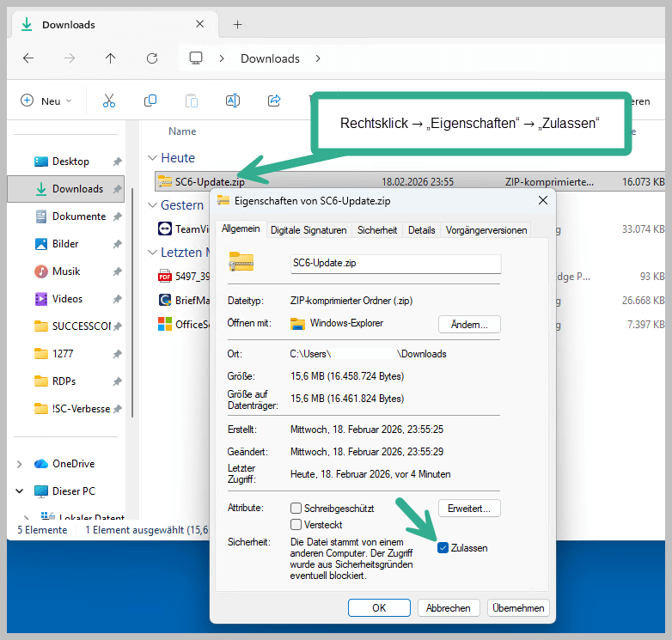Edit the SC6-Update.zip filename field
This screenshot has width=672, height=640.
395,263
